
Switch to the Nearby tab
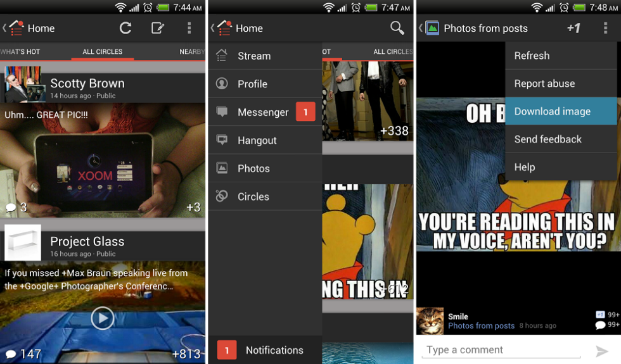(x=191, y=52)
